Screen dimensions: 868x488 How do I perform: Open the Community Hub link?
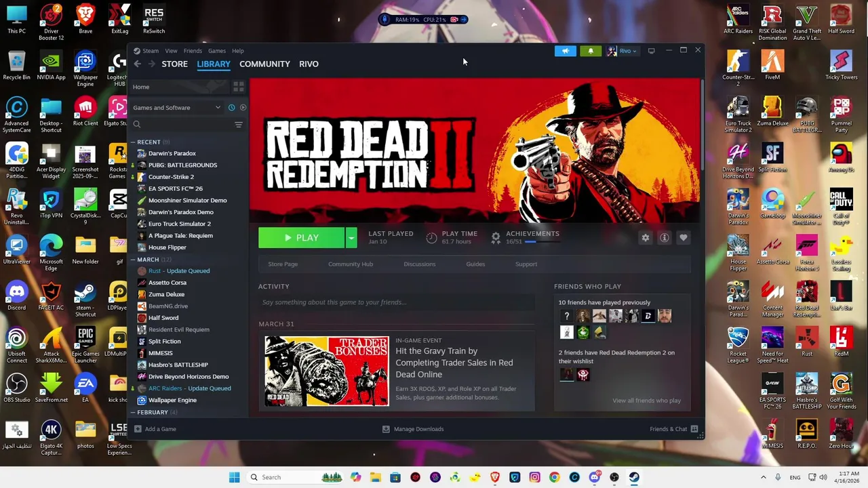tap(351, 264)
